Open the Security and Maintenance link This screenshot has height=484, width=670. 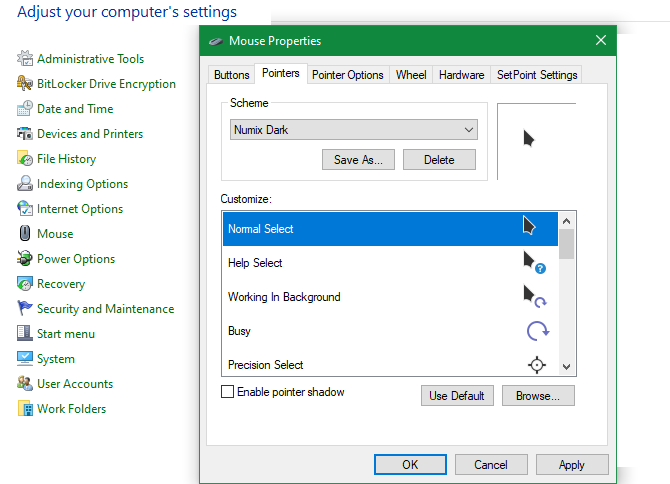click(106, 308)
